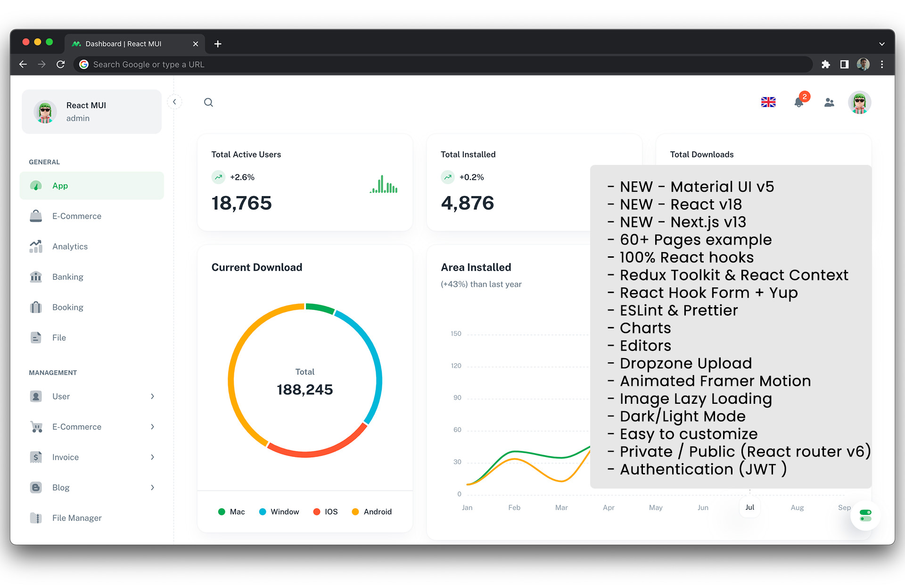Toggle IOS series in chart legend
The image size is (905, 588).
point(325,512)
